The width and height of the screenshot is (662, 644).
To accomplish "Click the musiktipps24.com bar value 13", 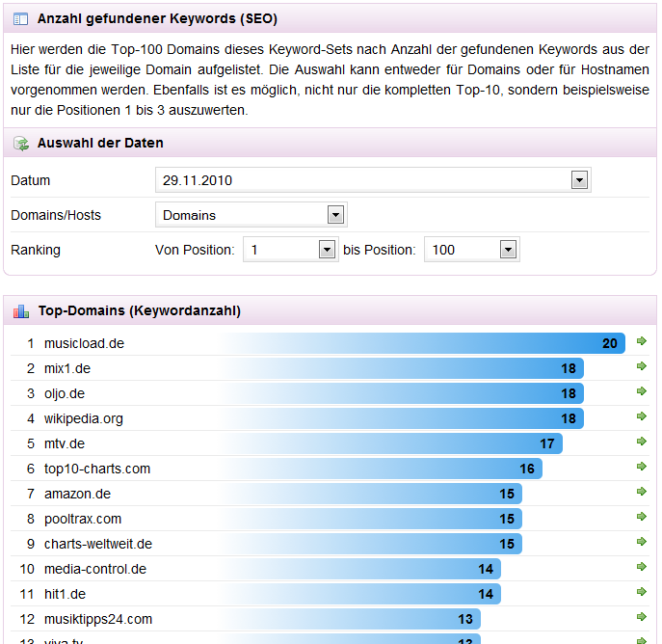I will pyautogui.click(x=465, y=619).
